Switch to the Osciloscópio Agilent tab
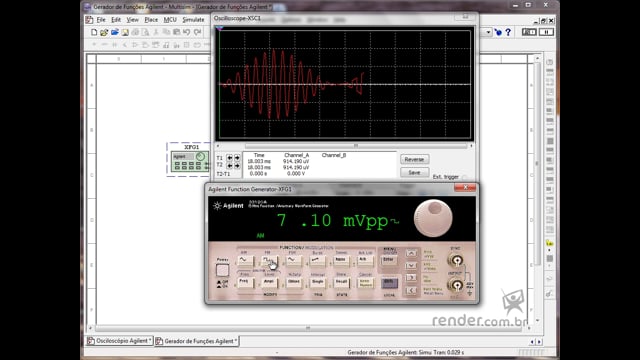This screenshot has height=360, width=640. click(120, 341)
